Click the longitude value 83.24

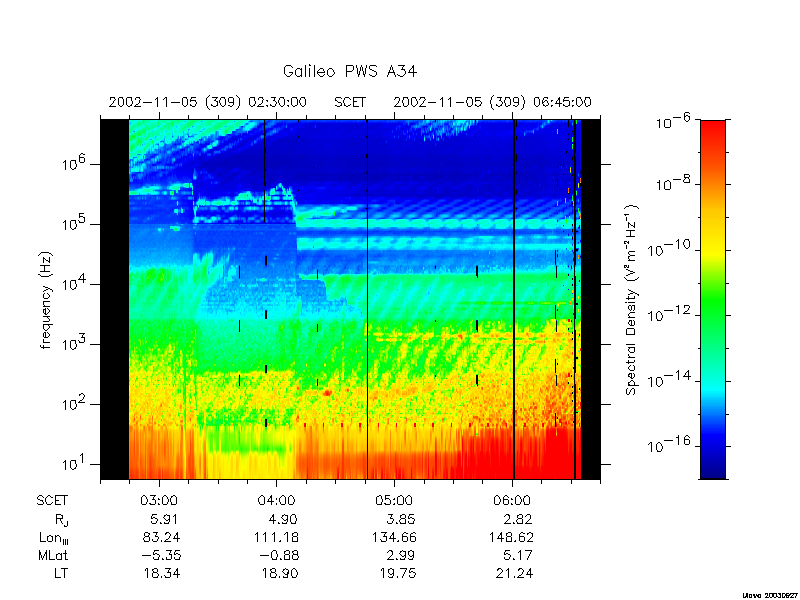click(160, 537)
